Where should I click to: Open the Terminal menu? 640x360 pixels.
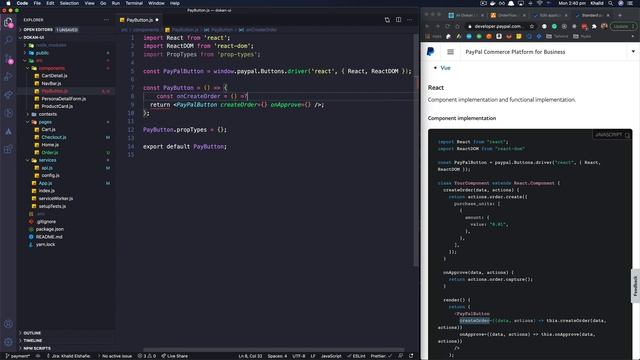(134, 3)
